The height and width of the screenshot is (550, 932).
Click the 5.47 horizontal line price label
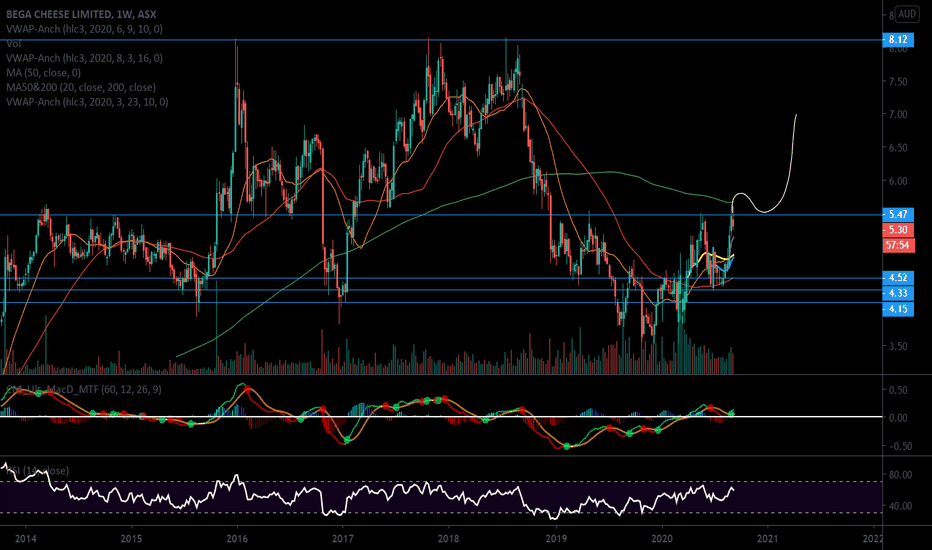[898, 214]
